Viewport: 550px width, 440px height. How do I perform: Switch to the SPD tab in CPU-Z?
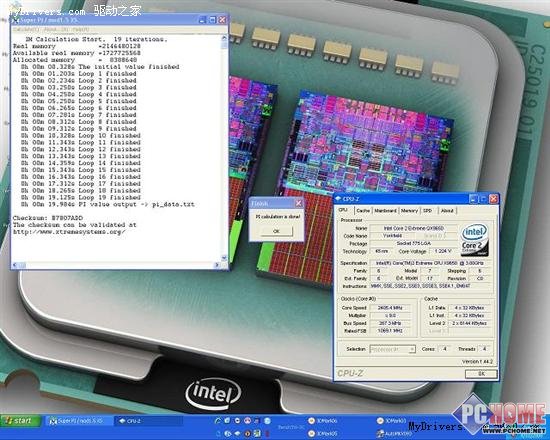tap(427, 211)
